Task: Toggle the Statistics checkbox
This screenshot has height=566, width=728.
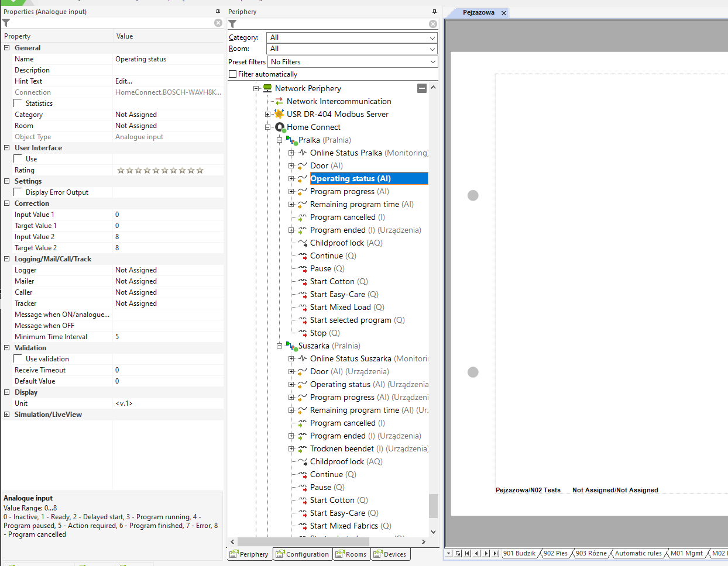Action: (18, 103)
